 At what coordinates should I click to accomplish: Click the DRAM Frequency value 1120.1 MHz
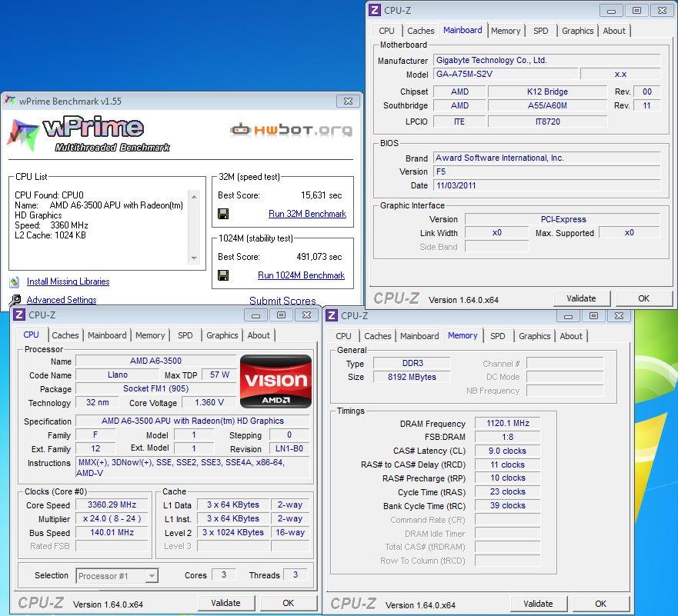coord(508,423)
